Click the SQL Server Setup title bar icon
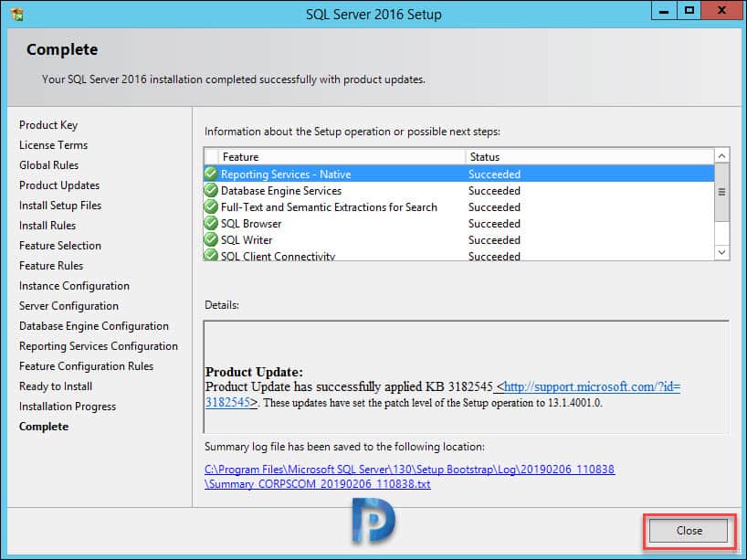 tap(17, 15)
